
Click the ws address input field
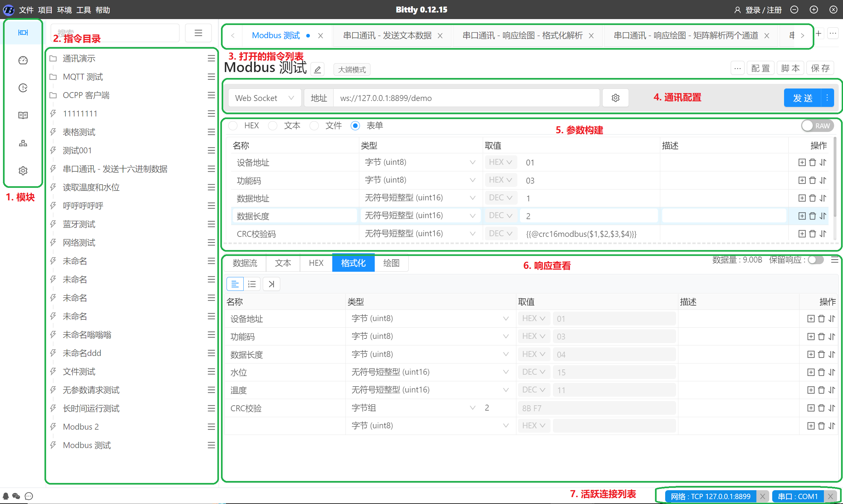466,98
